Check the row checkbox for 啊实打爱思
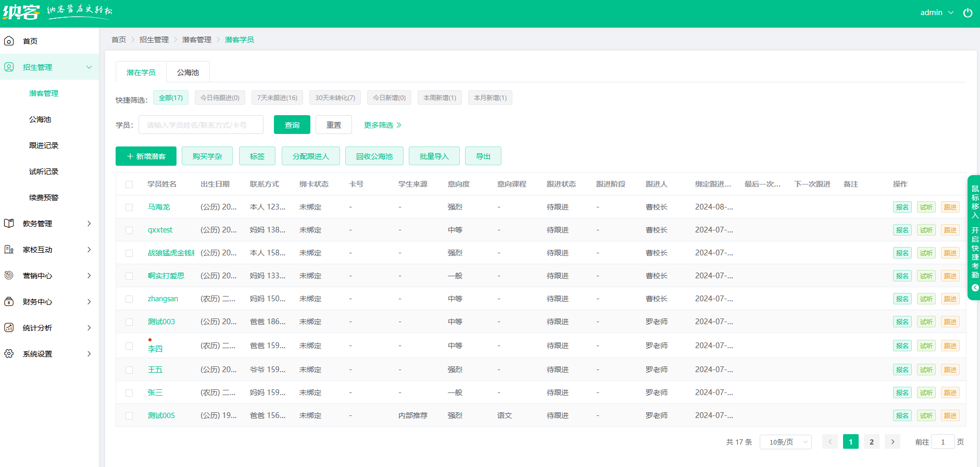This screenshot has height=467, width=980. 129,276
